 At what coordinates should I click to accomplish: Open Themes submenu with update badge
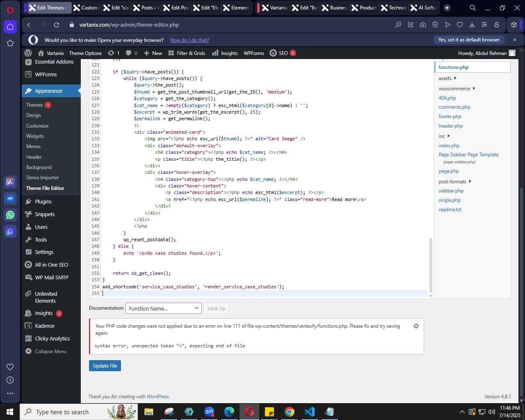click(x=38, y=105)
